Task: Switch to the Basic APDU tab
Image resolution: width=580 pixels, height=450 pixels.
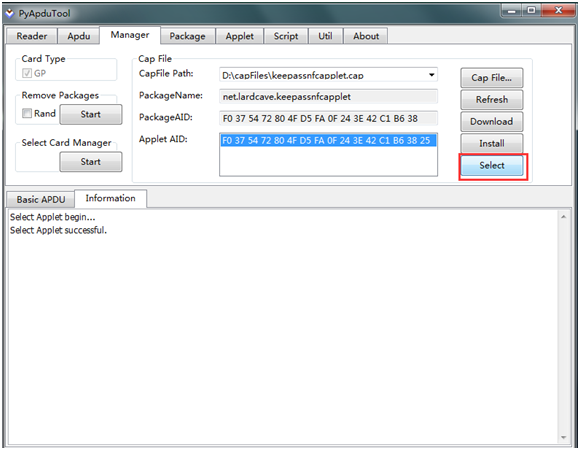Action: (x=41, y=200)
